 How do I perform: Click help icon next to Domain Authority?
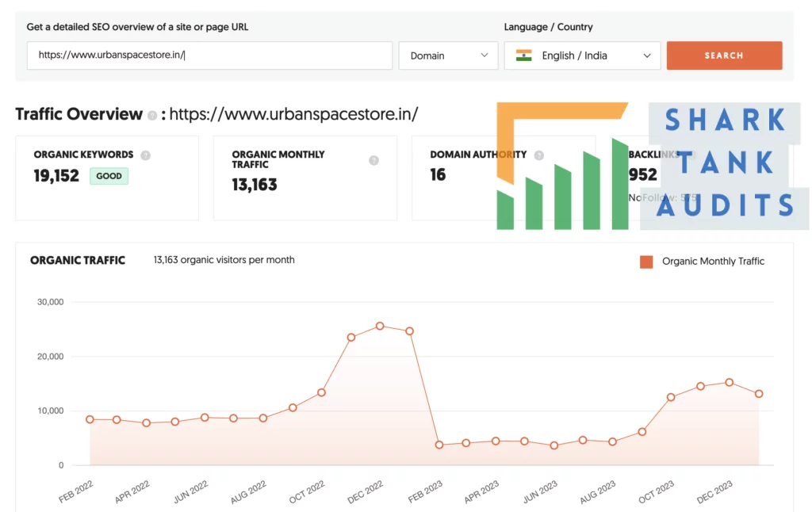point(539,155)
